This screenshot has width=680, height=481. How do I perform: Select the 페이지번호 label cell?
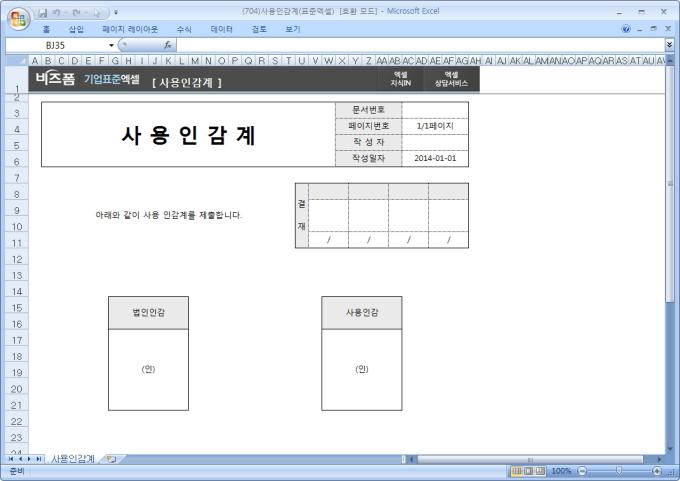pos(369,126)
